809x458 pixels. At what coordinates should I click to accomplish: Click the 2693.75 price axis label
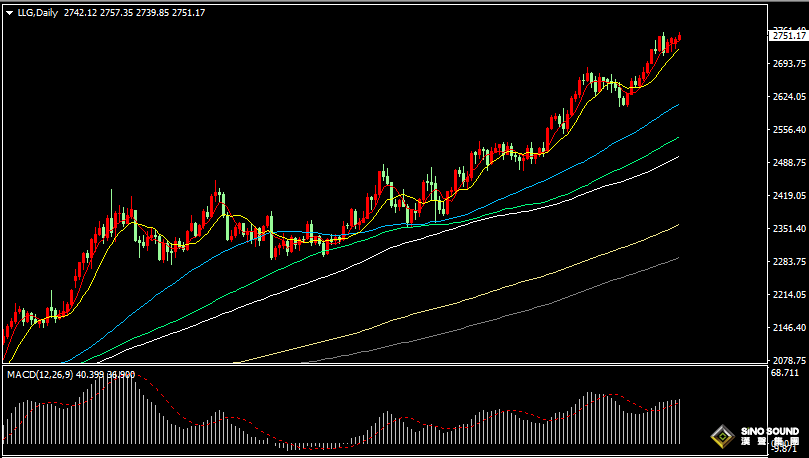(x=789, y=63)
